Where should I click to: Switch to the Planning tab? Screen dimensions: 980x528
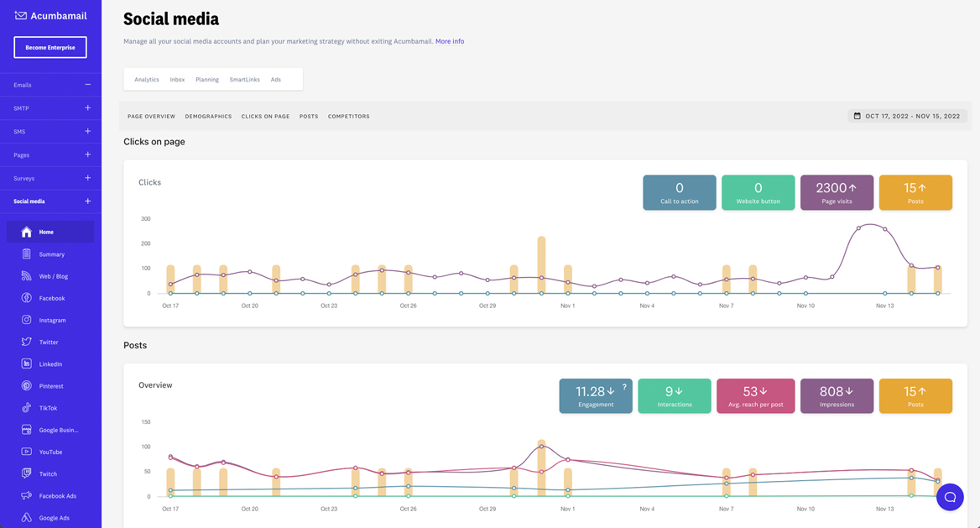[207, 80]
